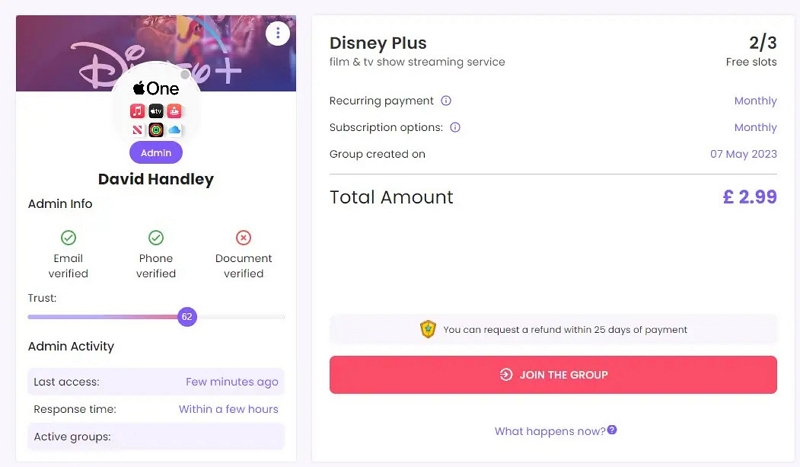Viewport: 800px width, 467px height.
Task: Click the Response time activity row
Action: click(x=156, y=409)
